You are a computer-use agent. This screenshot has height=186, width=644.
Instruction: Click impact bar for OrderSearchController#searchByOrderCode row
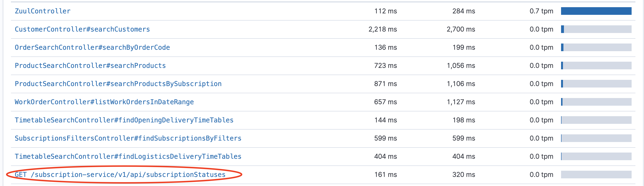[x=596, y=47]
